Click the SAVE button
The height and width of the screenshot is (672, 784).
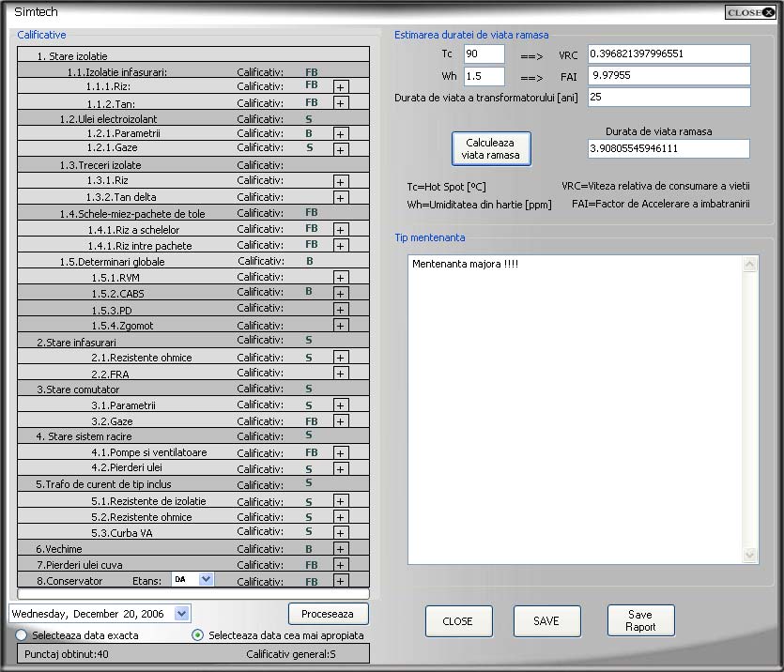point(546,621)
